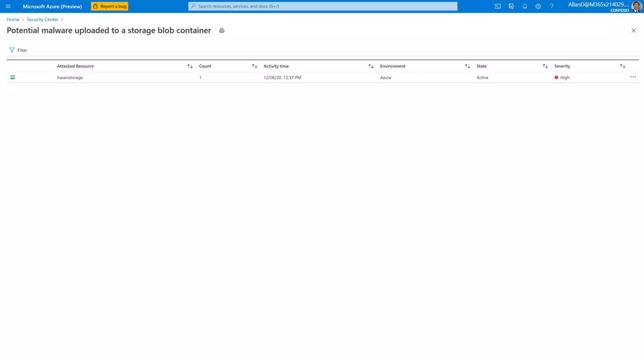Go to the Home breadcrumb
This screenshot has width=644, height=362.
[x=13, y=19]
